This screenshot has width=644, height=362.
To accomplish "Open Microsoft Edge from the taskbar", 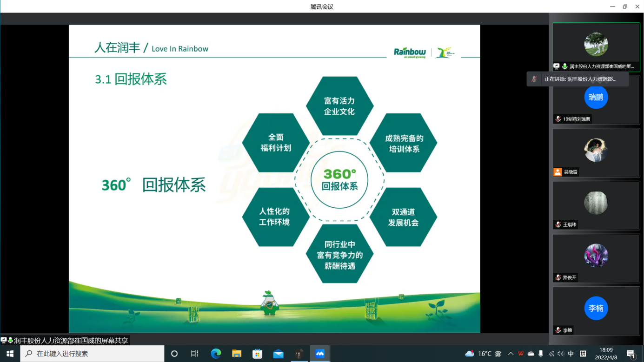I will [216, 354].
